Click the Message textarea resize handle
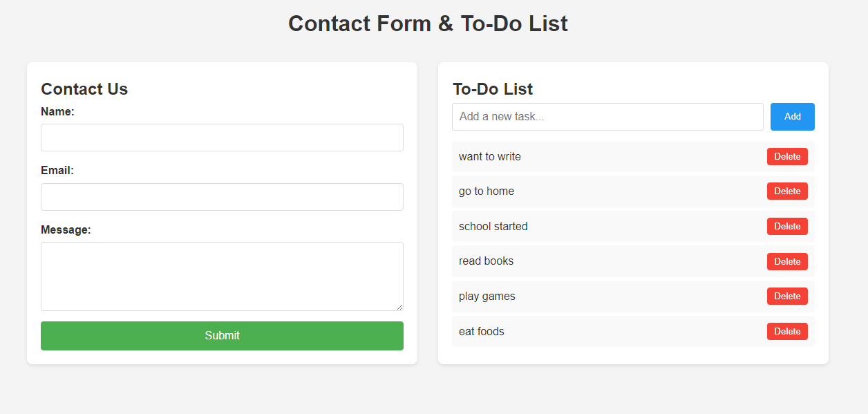 (x=399, y=306)
